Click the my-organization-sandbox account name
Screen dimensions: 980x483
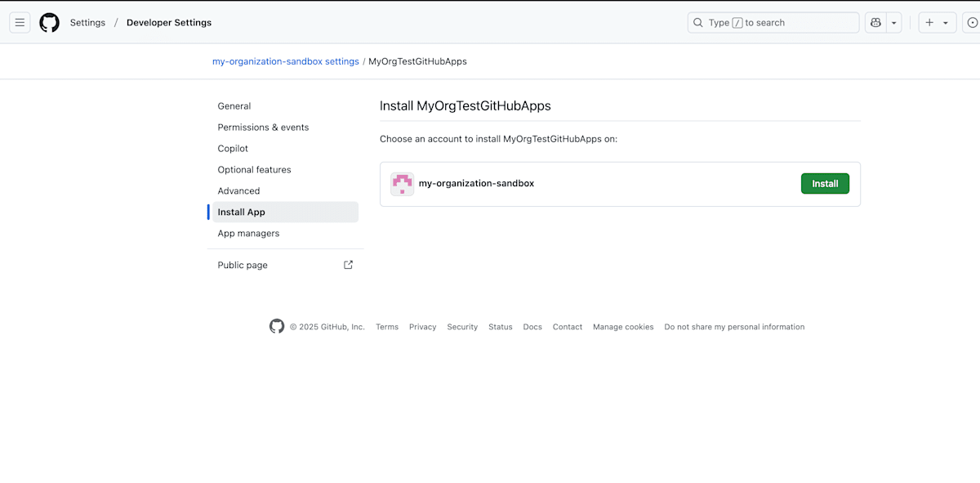click(x=476, y=184)
